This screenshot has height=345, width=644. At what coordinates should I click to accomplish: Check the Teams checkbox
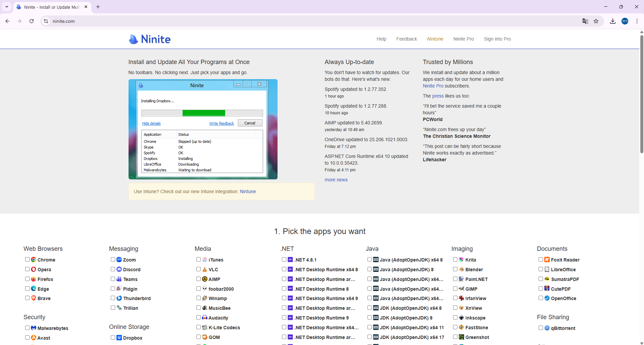click(x=113, y=279)
